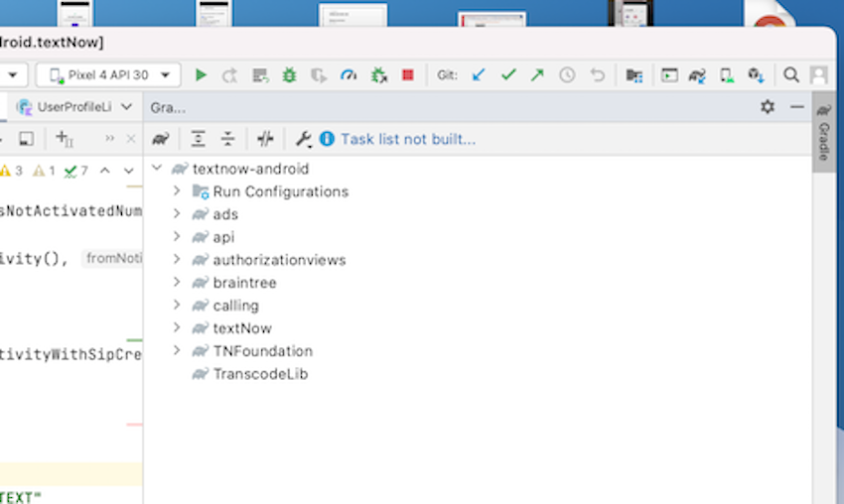Screen dimensions: 844x504
Task: Select the TranscodeLib tree item
Action: point(260,374)
